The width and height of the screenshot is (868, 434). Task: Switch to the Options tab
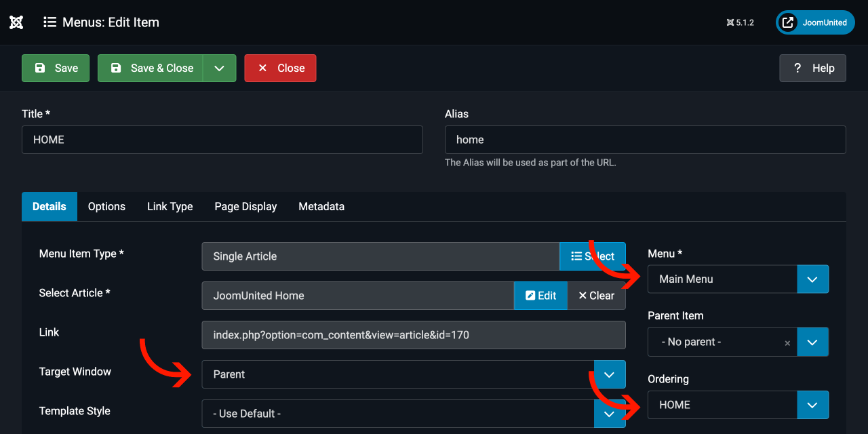coord(106,206)
